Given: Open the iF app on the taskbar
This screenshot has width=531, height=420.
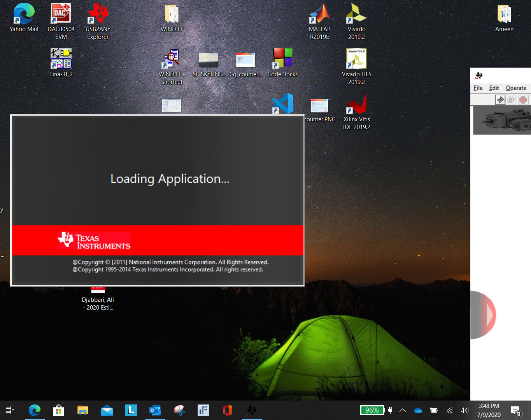Looking at the screenshot, I should pyautogui.click(x=203, y=410).
